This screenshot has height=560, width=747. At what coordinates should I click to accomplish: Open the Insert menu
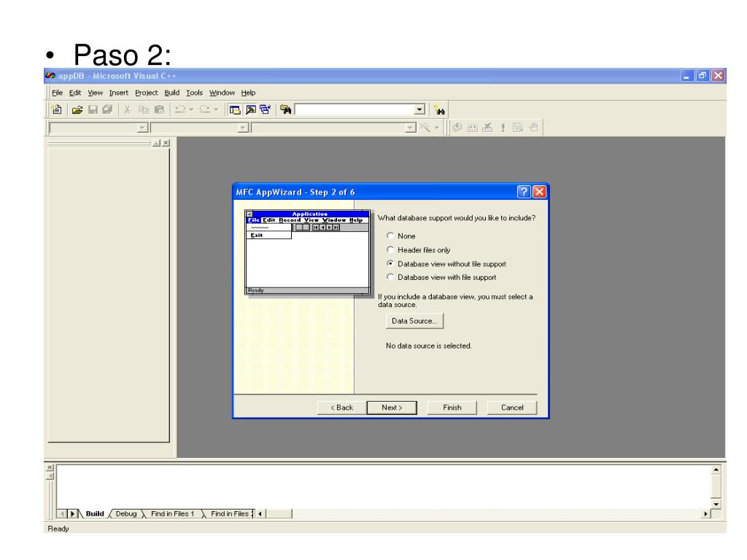coord(119,93)
